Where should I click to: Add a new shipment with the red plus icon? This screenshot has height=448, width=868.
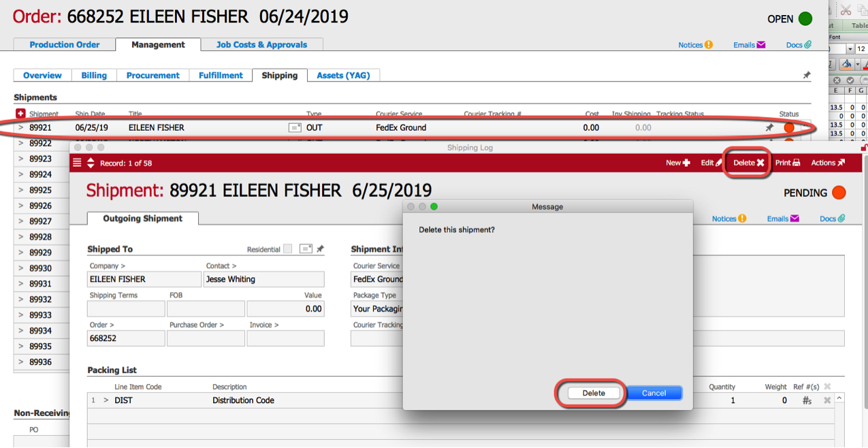pyautogui.click(x=20, y=114)
